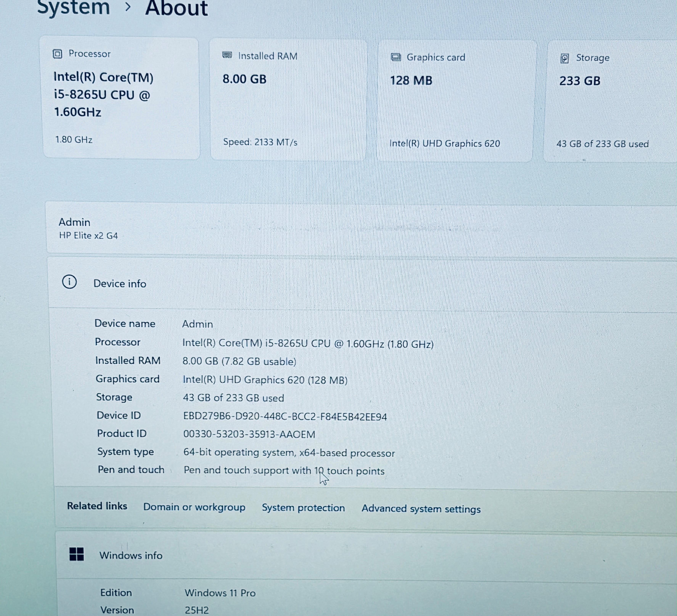Select Product ID 00330-53203-35913-AAOEM
This screenshot has height=616, width=677.
click(249, 434)
